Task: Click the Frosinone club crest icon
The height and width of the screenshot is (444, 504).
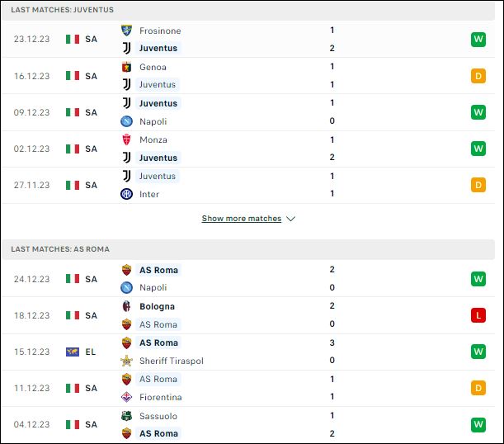Action: coord(127,31)
